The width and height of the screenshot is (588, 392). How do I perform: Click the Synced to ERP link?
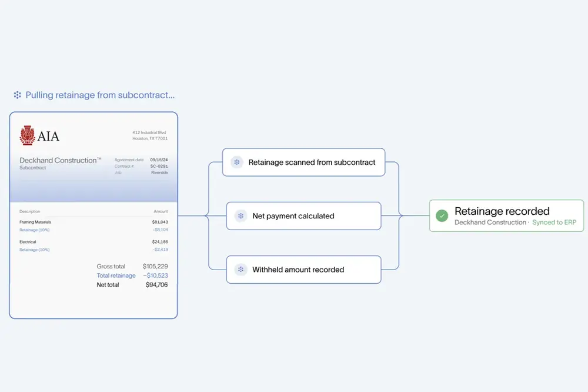(x=554, y=222)
